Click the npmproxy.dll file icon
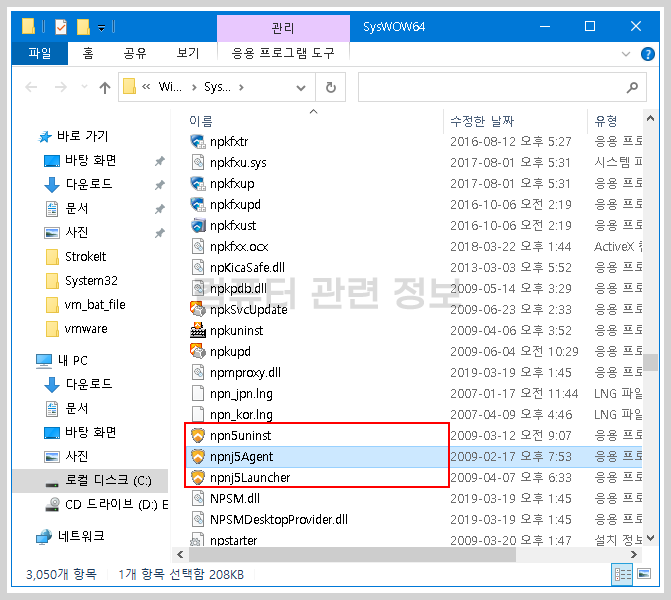 [197, 372]
